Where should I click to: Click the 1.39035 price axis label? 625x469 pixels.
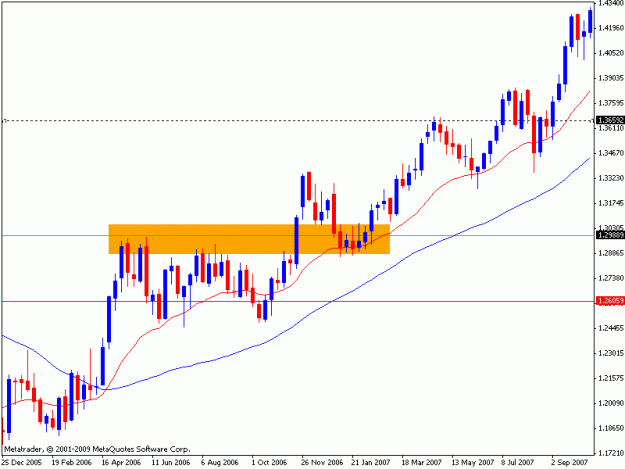[611, 78]
